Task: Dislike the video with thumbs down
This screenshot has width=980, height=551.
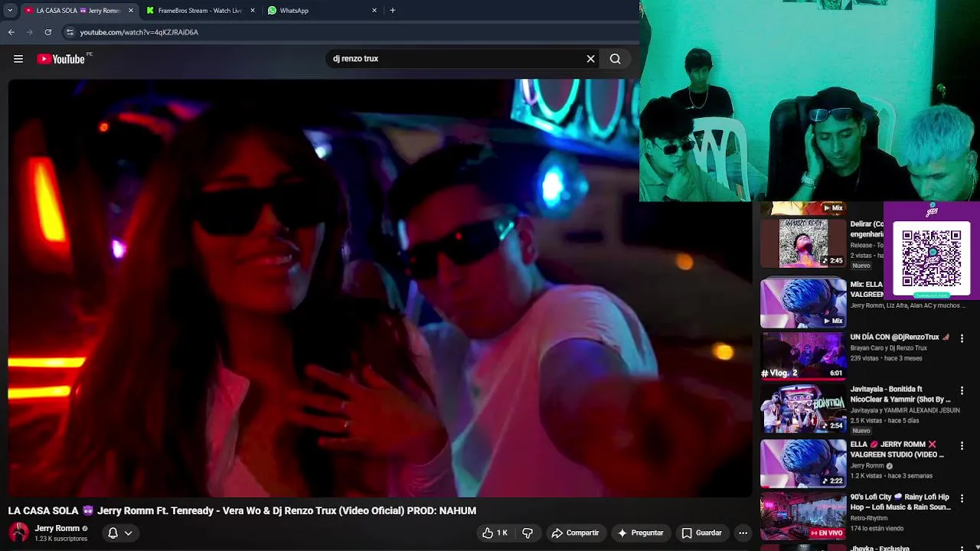Action: [528, 533]
